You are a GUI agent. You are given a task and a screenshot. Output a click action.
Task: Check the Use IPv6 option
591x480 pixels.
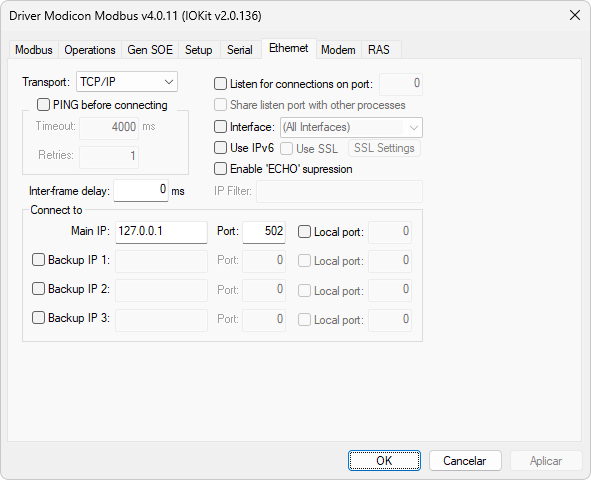point(220,148)
